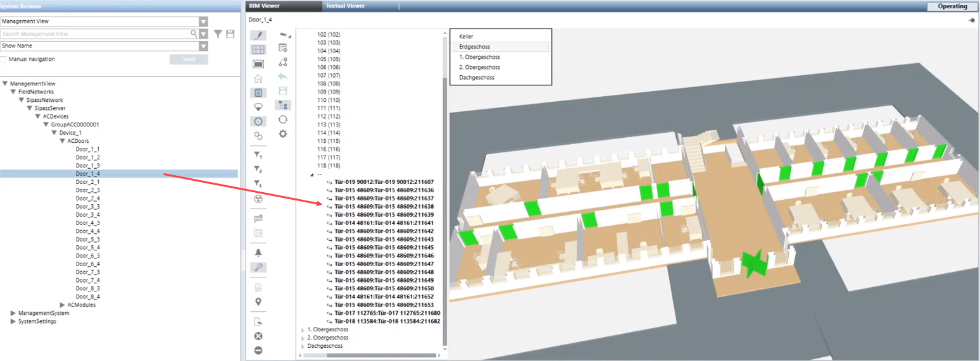Expand the 1. Obergeschoss node
Viewport: 980px width, 361px height.
pyautogui.click(x=302, y=330)
